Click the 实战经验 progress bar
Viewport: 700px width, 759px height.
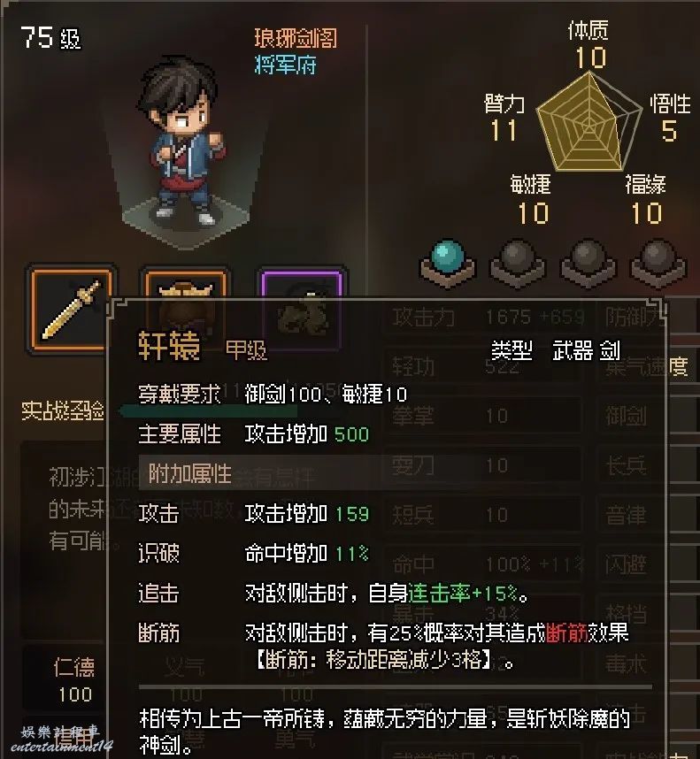[x=208, y=411]
